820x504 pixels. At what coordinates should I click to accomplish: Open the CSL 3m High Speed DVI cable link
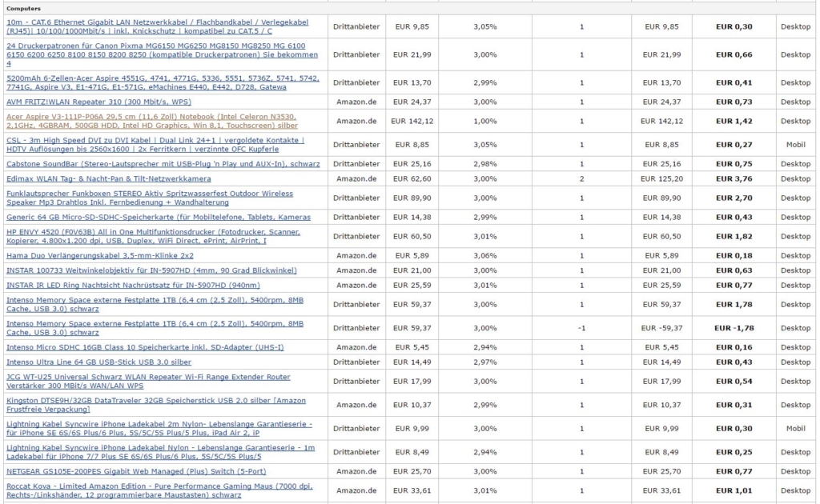pos(155,145)
